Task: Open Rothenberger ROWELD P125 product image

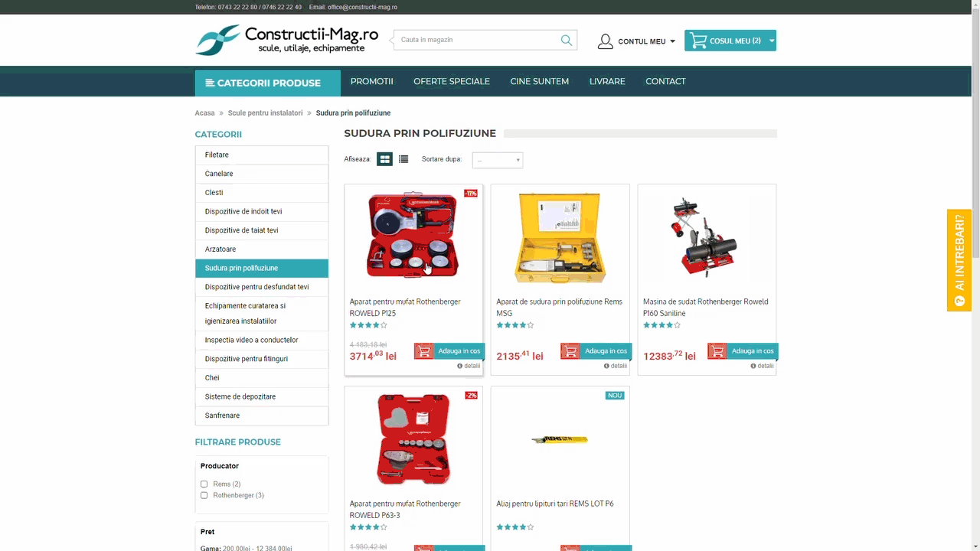Action: click(413, 236)
